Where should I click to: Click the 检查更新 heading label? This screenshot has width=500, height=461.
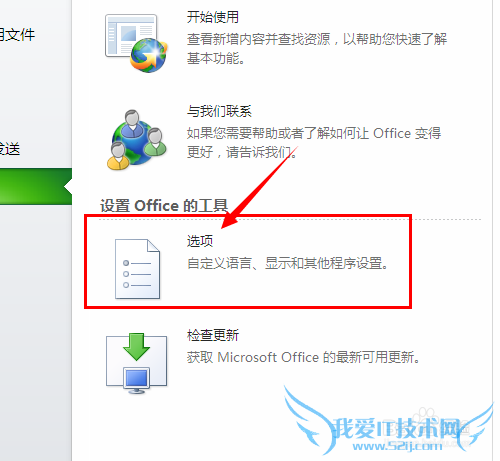(213, 335)
